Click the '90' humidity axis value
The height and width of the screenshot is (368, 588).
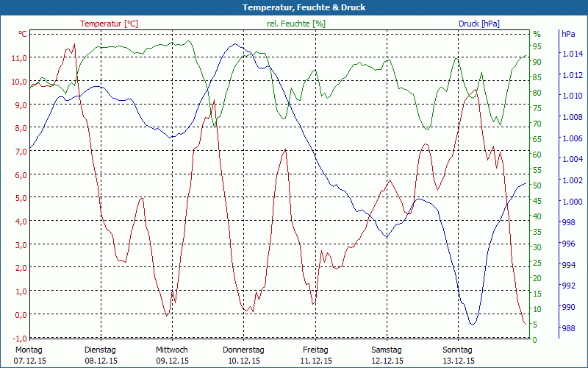(x=537, y=62)
